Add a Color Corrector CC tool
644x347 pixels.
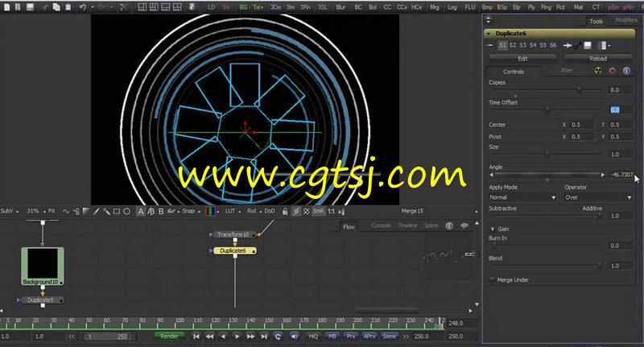387,7
